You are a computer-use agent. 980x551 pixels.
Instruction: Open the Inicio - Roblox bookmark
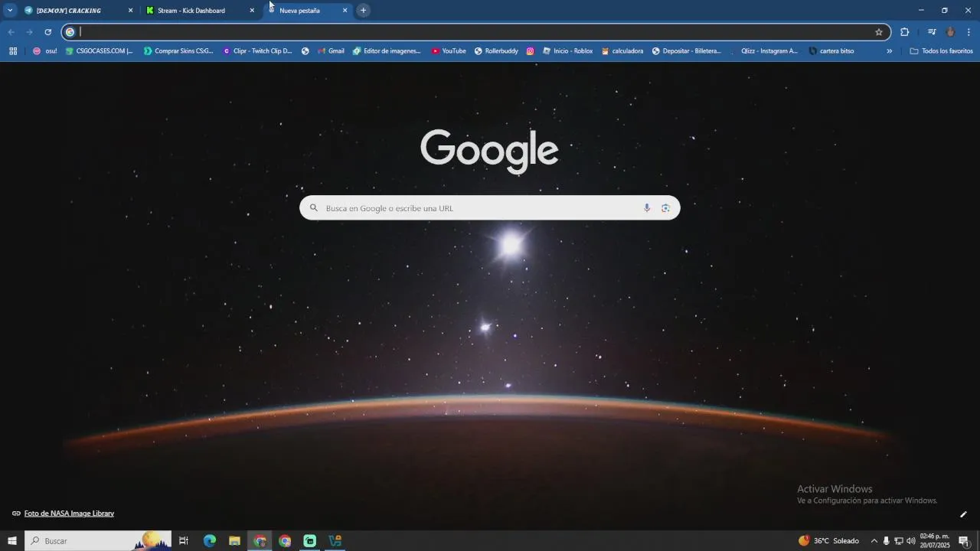[x=568, y=51]
